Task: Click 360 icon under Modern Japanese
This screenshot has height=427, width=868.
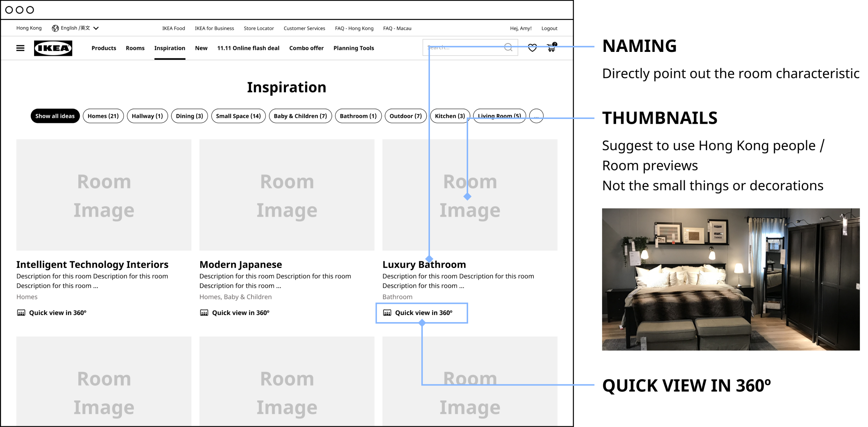Action: 204,313
